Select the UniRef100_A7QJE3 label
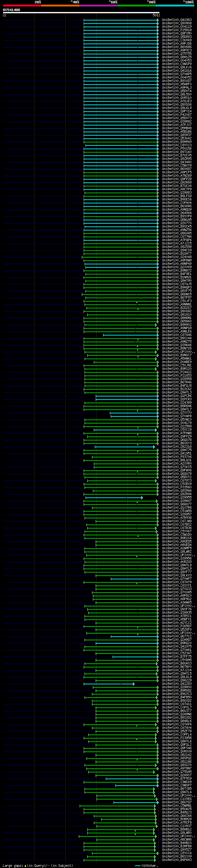The width and height of the screenshot is (197, 868). click(176, 101)
